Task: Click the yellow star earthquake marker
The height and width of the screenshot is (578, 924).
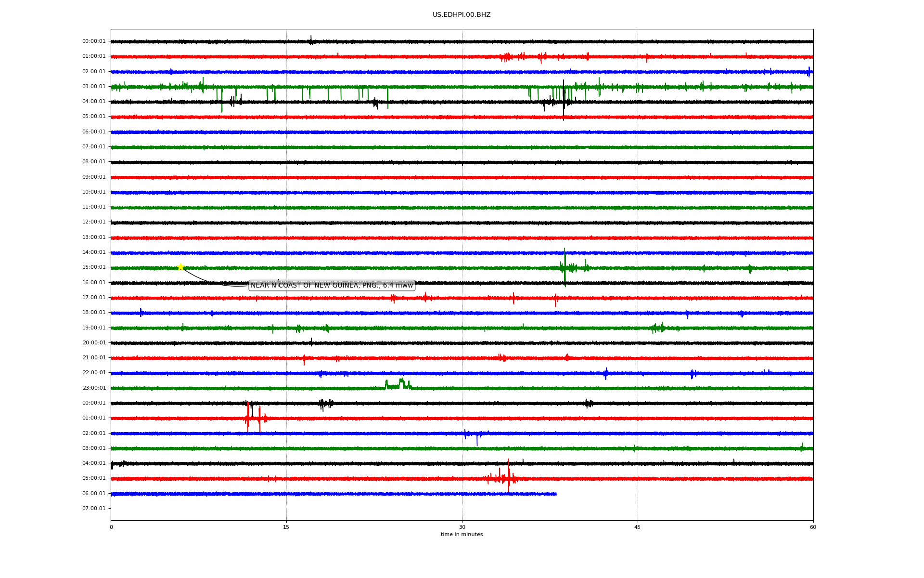Action: pyautogui.click(x=180, y=267)
